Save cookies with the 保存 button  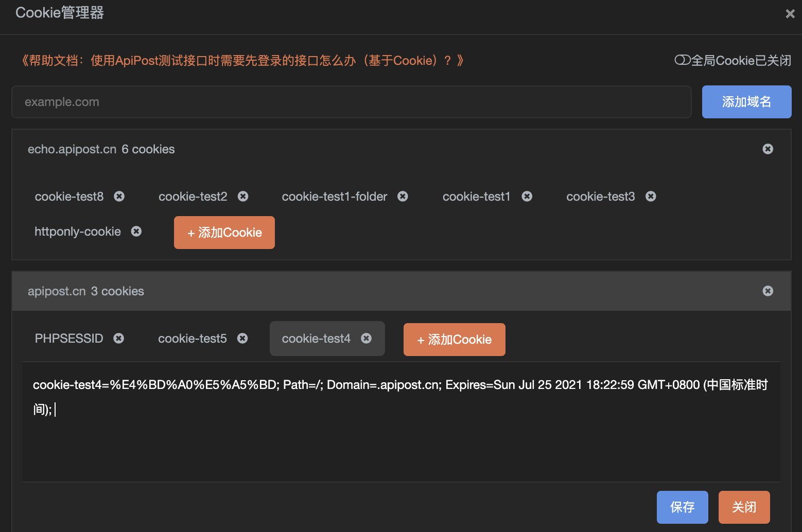click(x=682, y=507)
